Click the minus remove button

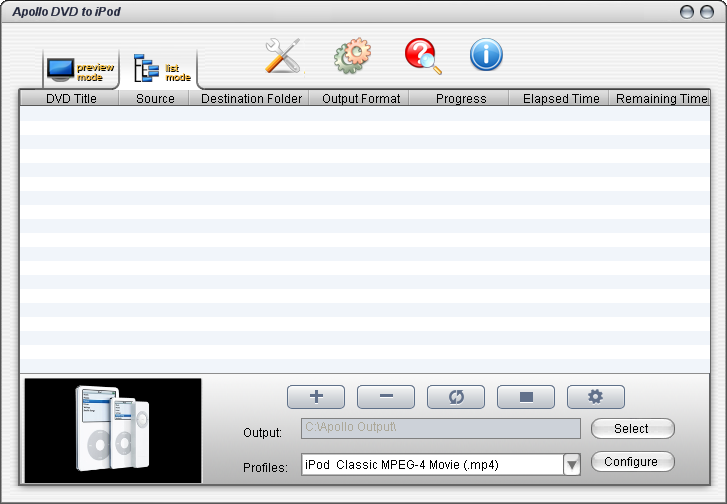tap(386, 397)
